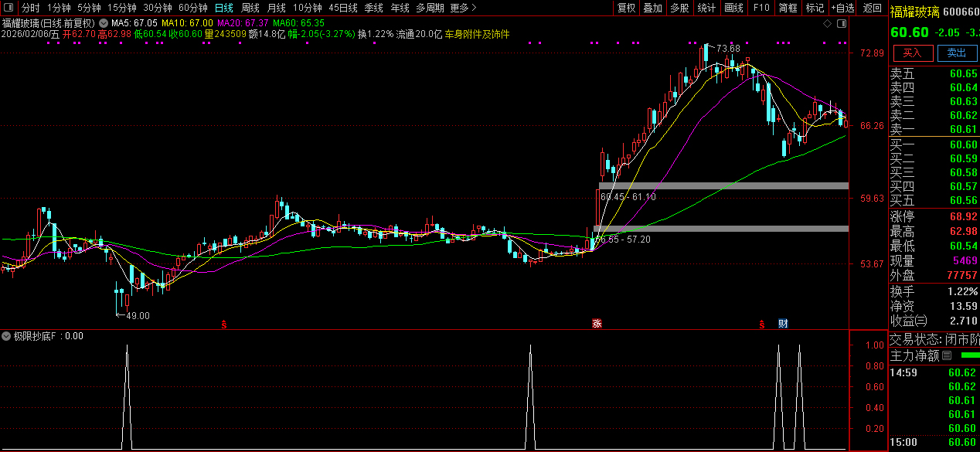
Task: Click the 车身附件及饰件 industry link
Action: [477, 35]
